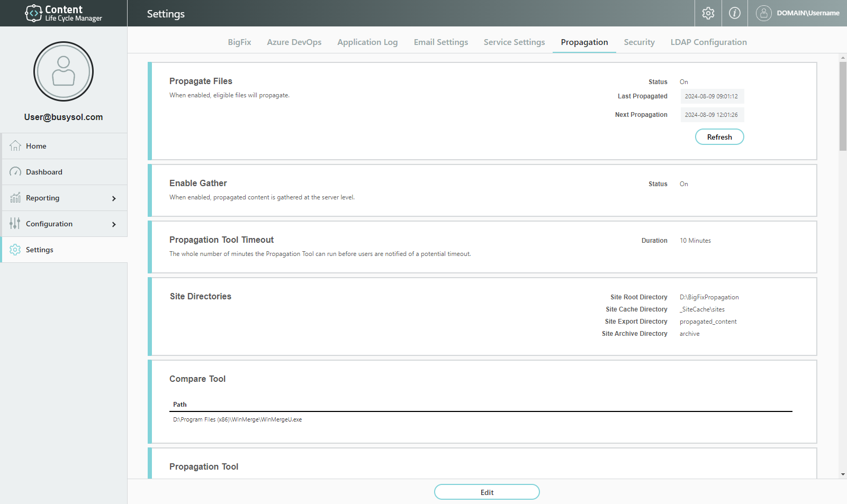
Task: Click the Edit button at bottom
Action: tap(487, 492)
